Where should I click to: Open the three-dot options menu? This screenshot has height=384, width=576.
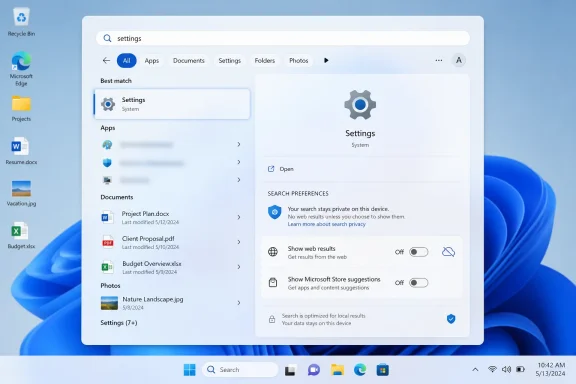[439, 60]
